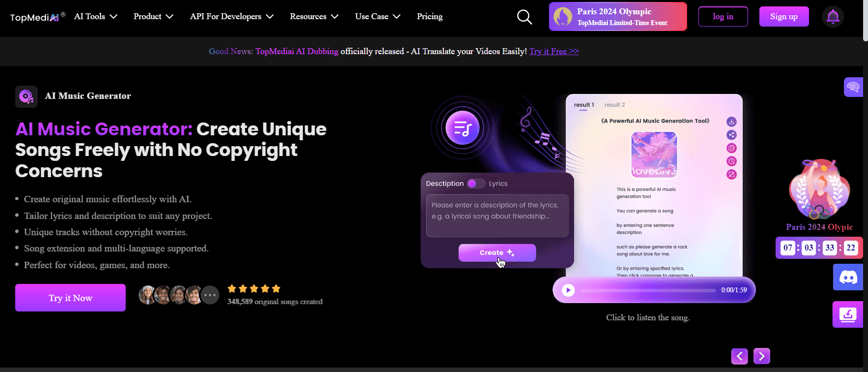
Task: Click the song progress bar
Action: coord(648,290)
